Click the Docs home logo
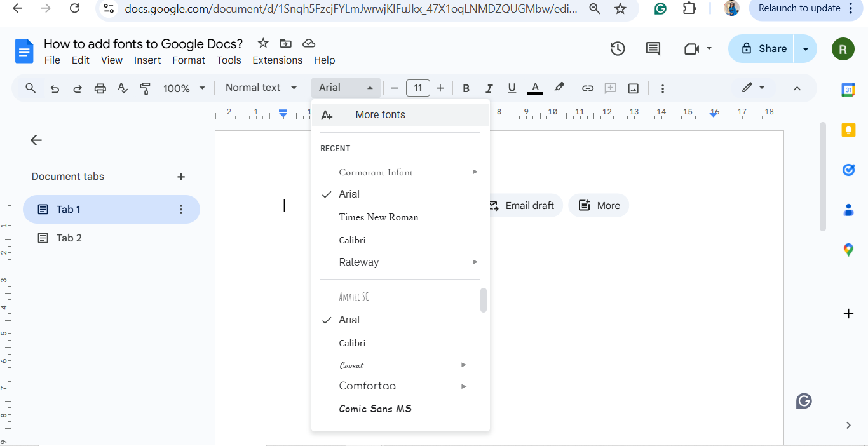 pyautogui.click(x=24, y=51)
